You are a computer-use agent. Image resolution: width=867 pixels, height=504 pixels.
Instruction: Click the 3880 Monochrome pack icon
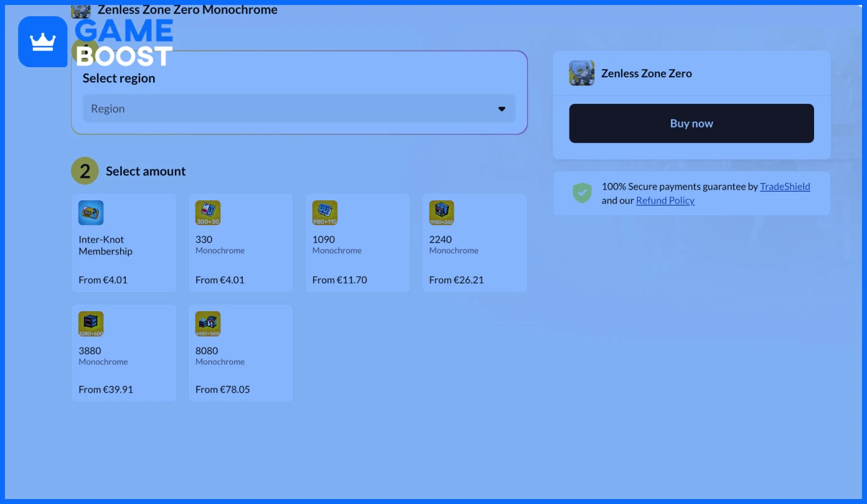pos(91,324)
